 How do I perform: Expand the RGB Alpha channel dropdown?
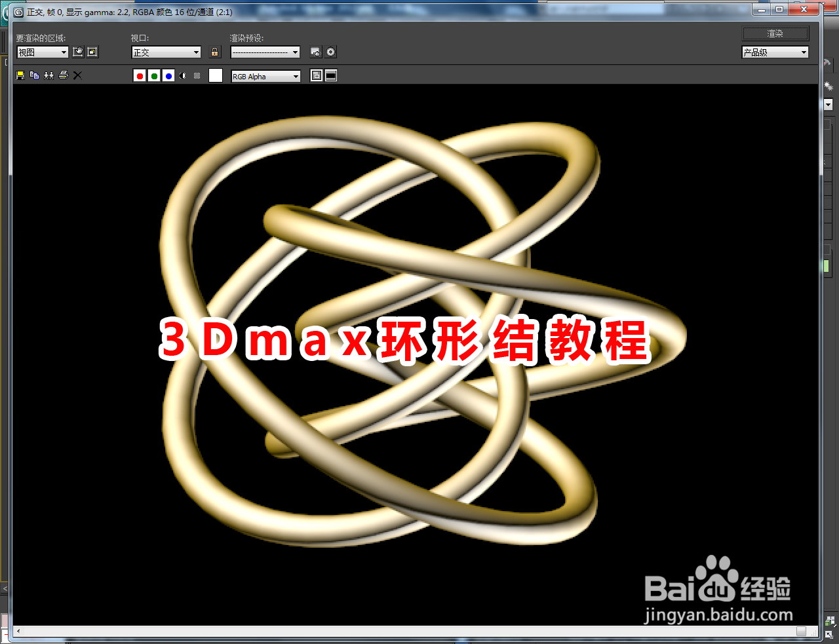point(265,76)
